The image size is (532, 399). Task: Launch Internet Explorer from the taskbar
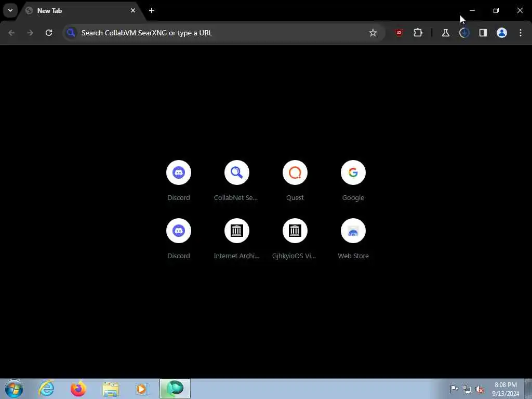point(46,389)
